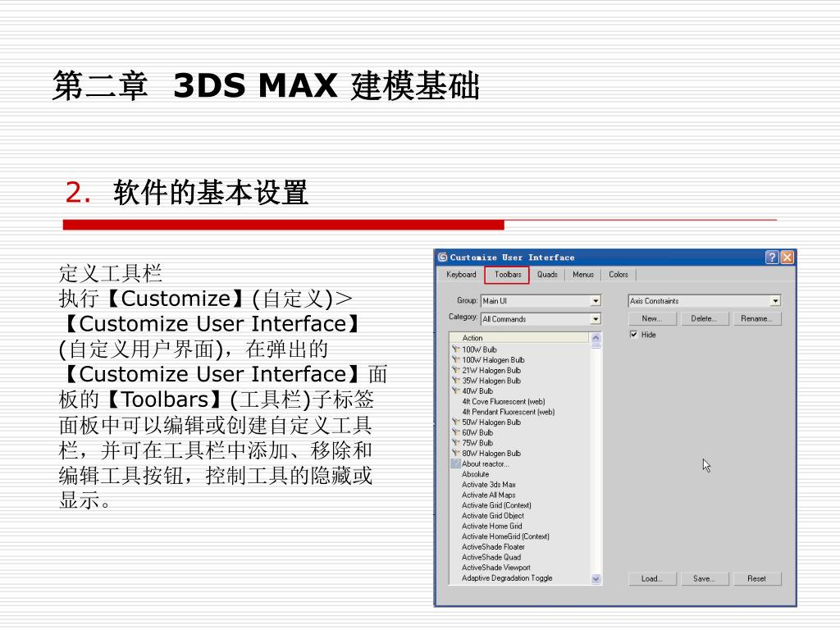The height and width of the screenshot is (630, 840).
Task: Open the Group dropdown showing Main UI
Action: 541,301
